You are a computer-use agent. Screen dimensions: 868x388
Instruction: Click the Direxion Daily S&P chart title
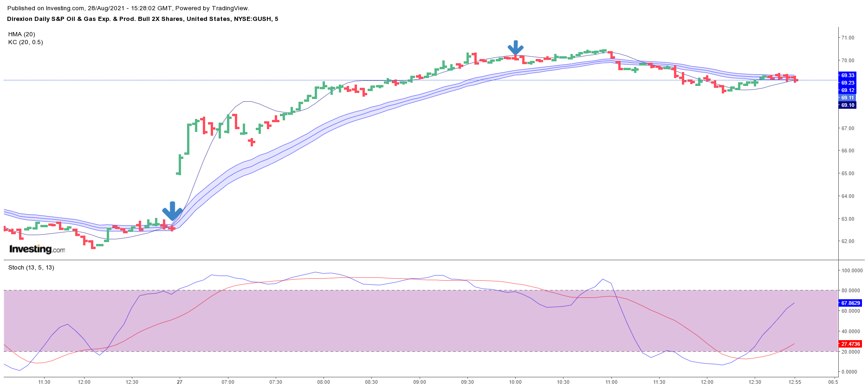coord(143,19)
